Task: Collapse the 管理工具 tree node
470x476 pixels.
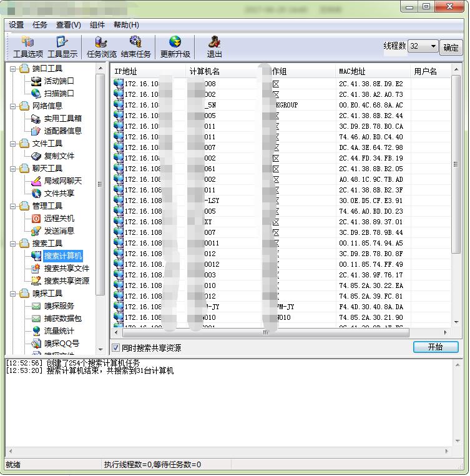Action: 12,206
